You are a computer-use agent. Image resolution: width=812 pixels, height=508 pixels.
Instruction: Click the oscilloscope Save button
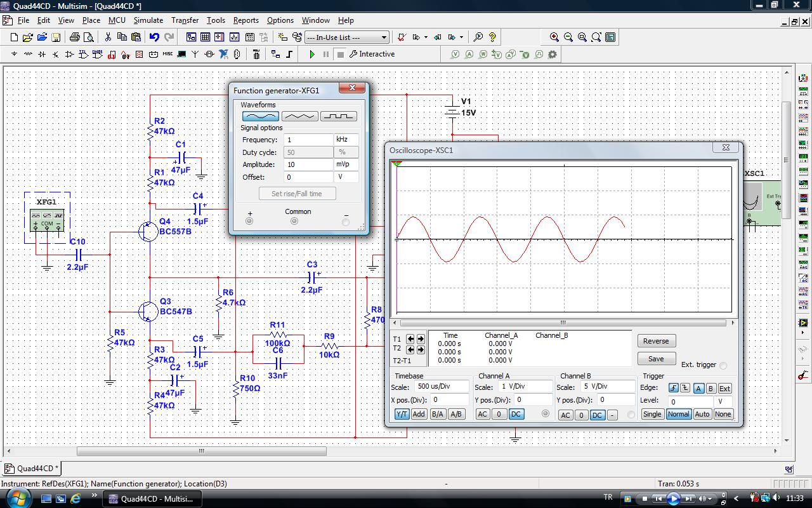coord(656,359)
